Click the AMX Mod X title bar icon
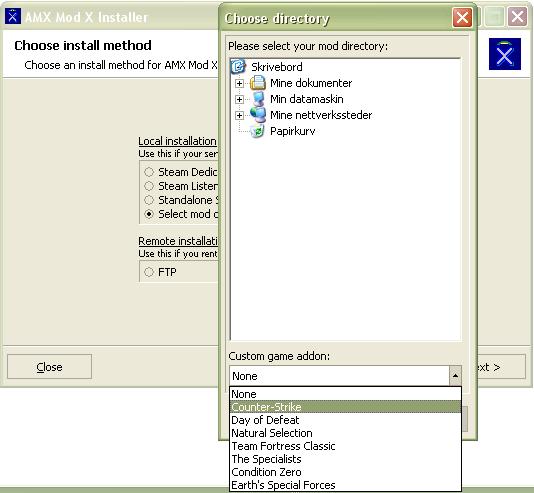Viewport: 534px width, 493px height. (13, 16)
